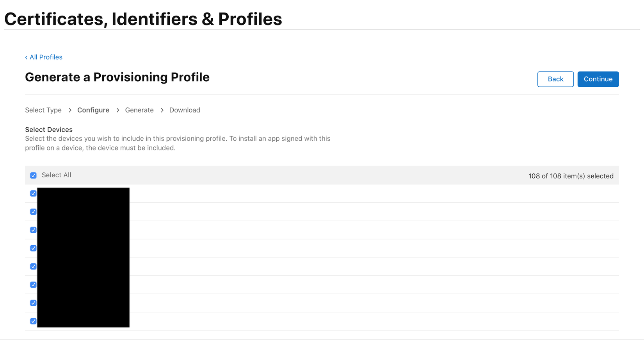Deselect the fifth device checkbox
The width and height of the screenshot is (644, 341).
click(x=34, y=266)
